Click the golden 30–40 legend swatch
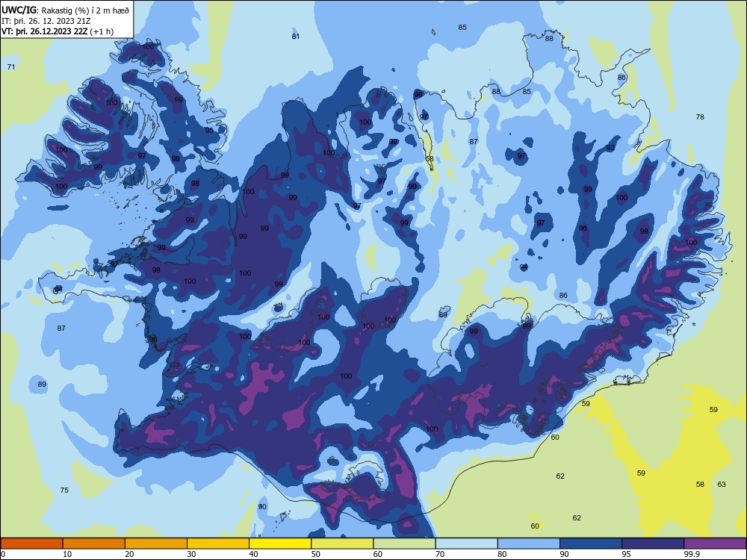 tap(218, 544)
